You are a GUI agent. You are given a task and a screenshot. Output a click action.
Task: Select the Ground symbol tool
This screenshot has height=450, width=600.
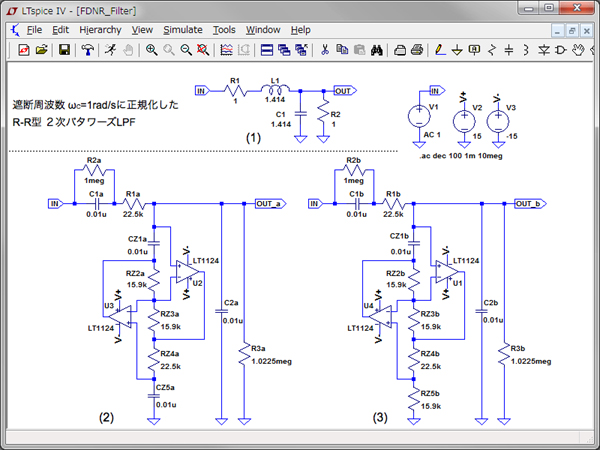click(457, 49)
